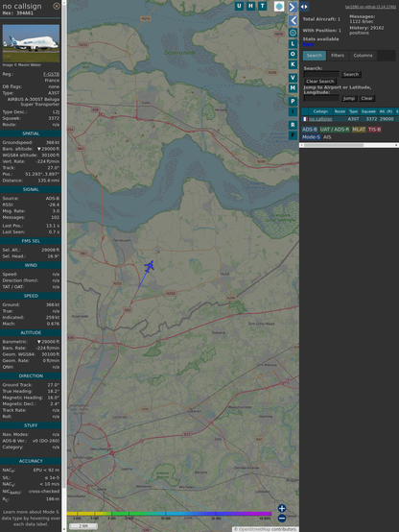Zoom in with the plus button
The image size is (399, 532).
(282, 508)
